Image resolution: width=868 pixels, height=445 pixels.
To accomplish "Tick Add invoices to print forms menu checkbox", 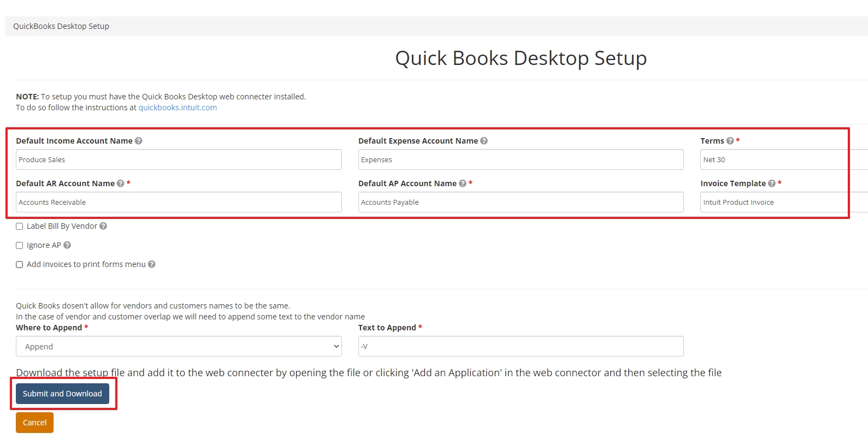I will [20, 265].
